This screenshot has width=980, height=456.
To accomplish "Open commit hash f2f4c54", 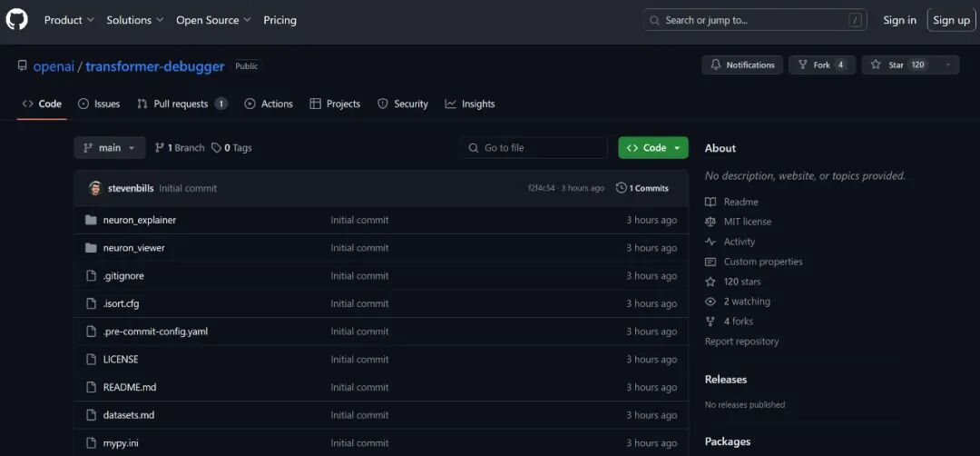I will pyautogui.click(x=541, y=188).
